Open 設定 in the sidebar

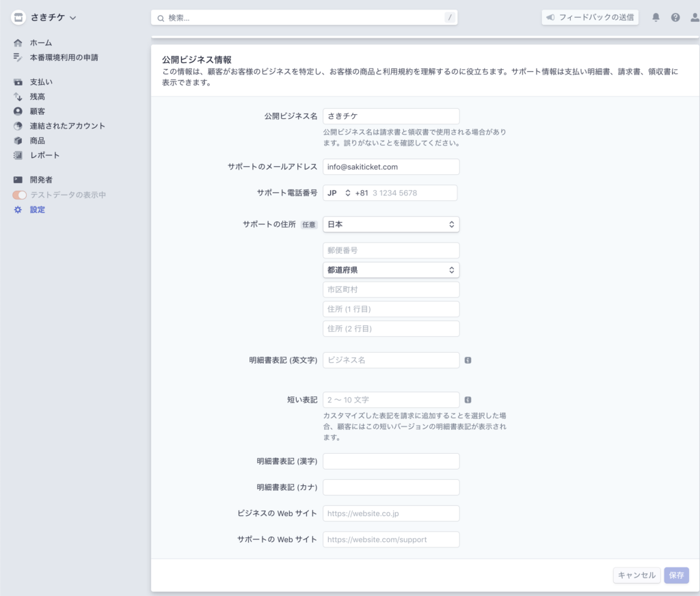tap(38, 210)
